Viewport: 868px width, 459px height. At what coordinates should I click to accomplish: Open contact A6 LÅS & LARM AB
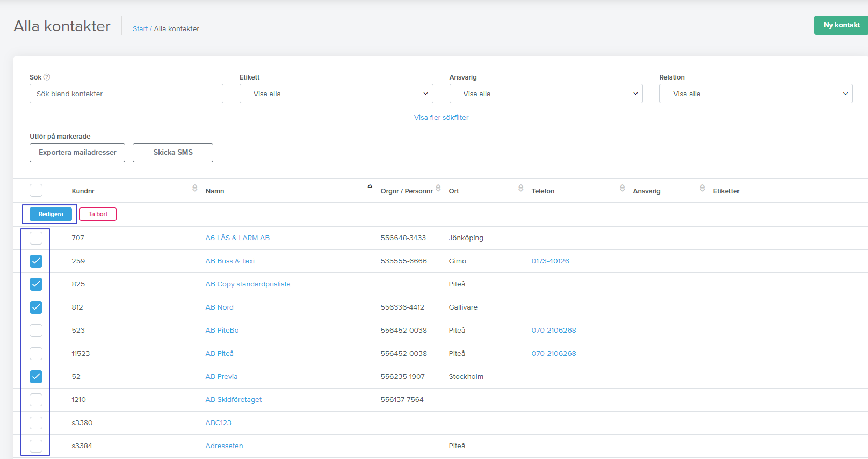pos(237,238)
